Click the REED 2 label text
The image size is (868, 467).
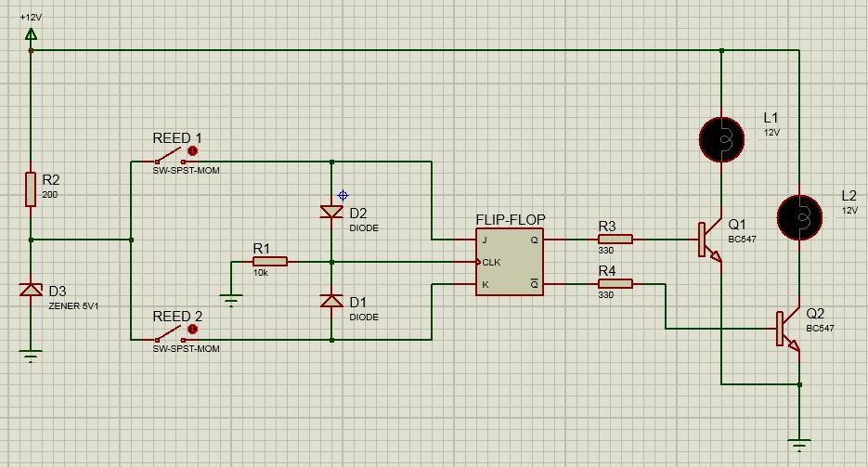(177, 316)
